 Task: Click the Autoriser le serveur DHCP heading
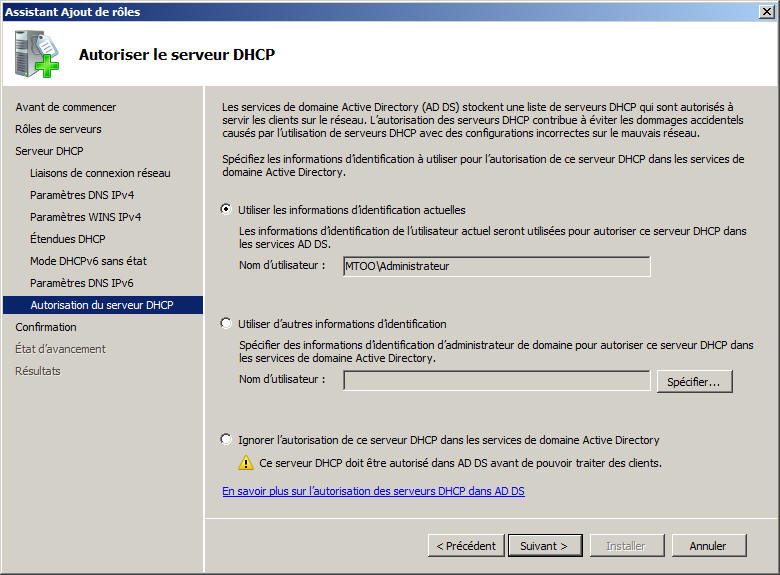point(177,54)
